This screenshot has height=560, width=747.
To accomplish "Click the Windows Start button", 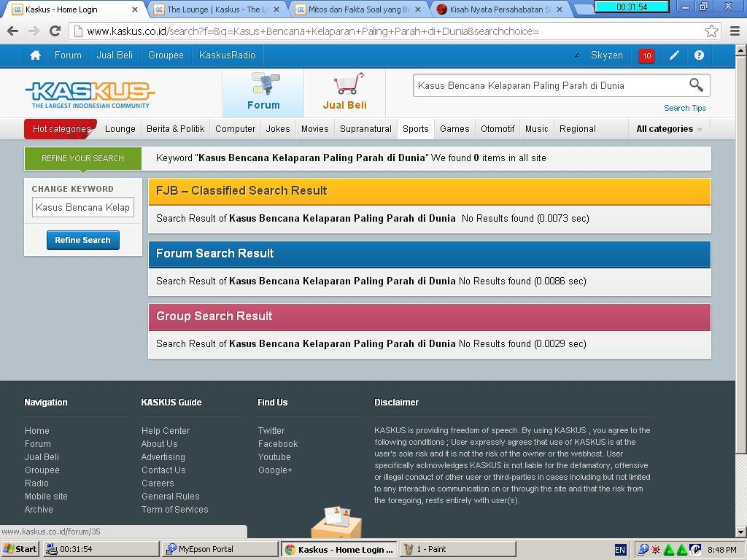I will pos(20,549).
